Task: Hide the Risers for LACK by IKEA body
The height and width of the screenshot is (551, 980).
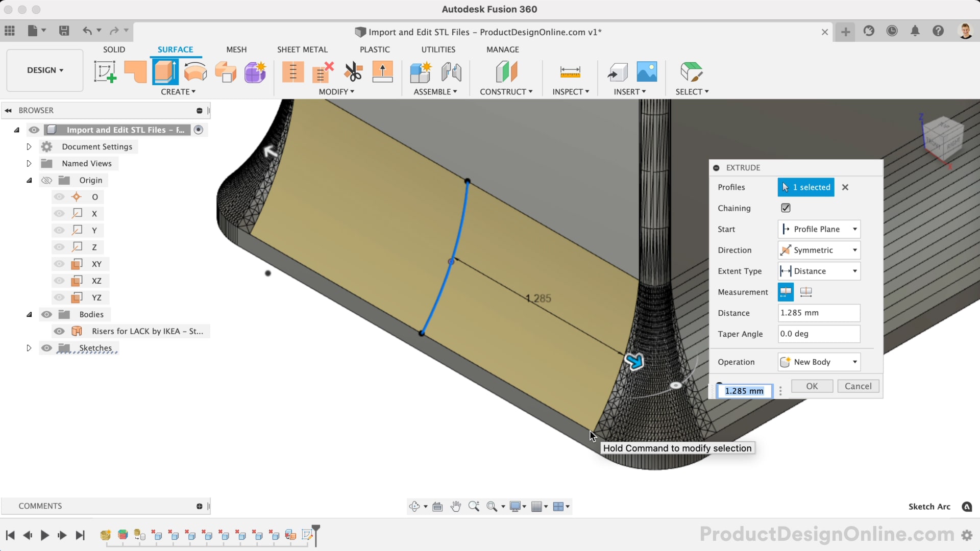Action: click(59, 331)
